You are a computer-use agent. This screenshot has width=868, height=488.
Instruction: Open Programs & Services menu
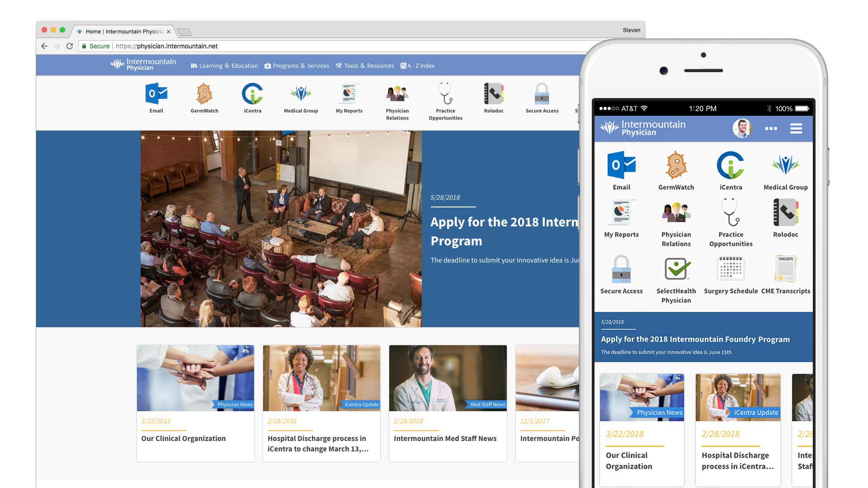click(297, 66)
